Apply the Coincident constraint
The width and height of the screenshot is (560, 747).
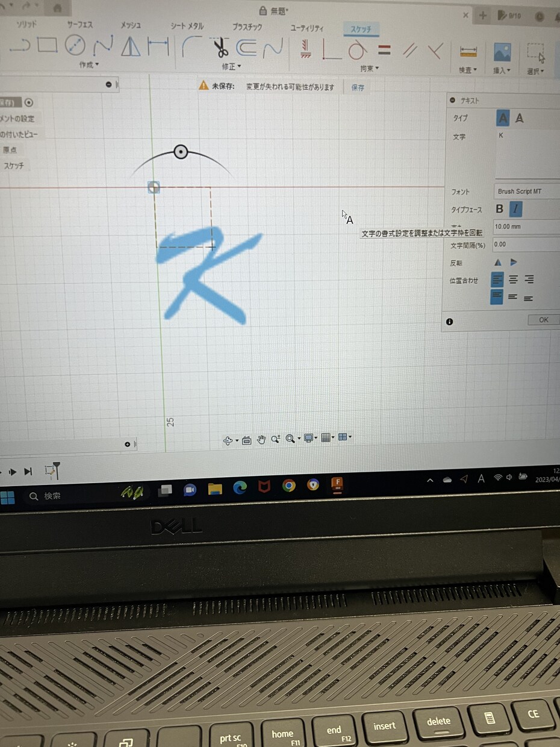pos(332,49)
